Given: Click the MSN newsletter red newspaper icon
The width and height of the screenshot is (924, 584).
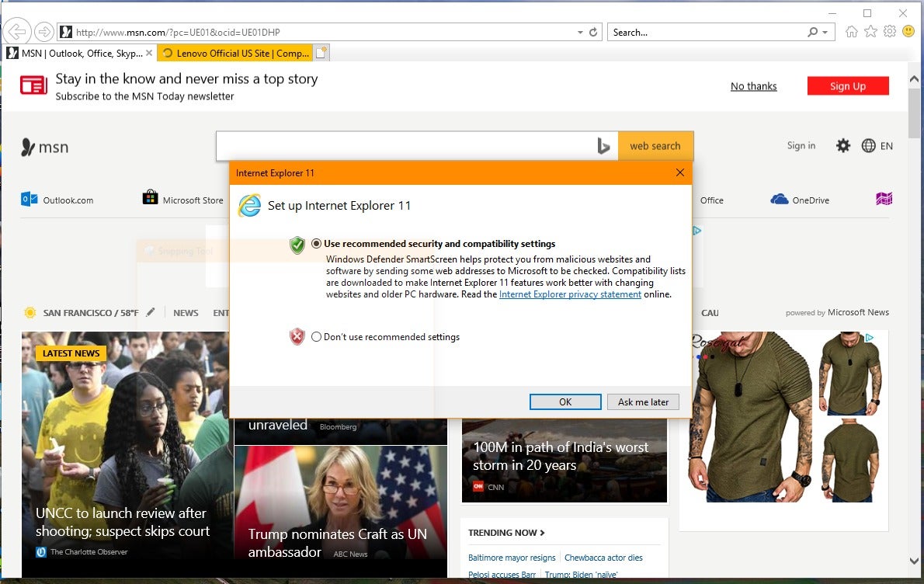Looking at the screenshot, I should tap(33, 85).
